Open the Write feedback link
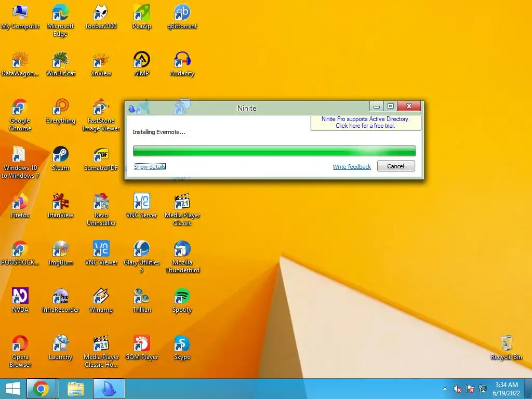 352,167
